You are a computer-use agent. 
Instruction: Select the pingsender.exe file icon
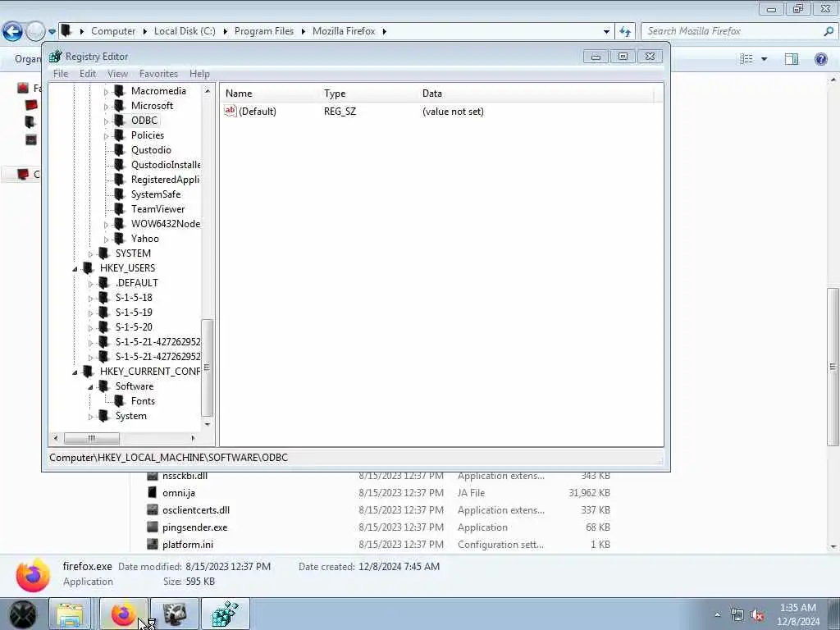(153, 527)
